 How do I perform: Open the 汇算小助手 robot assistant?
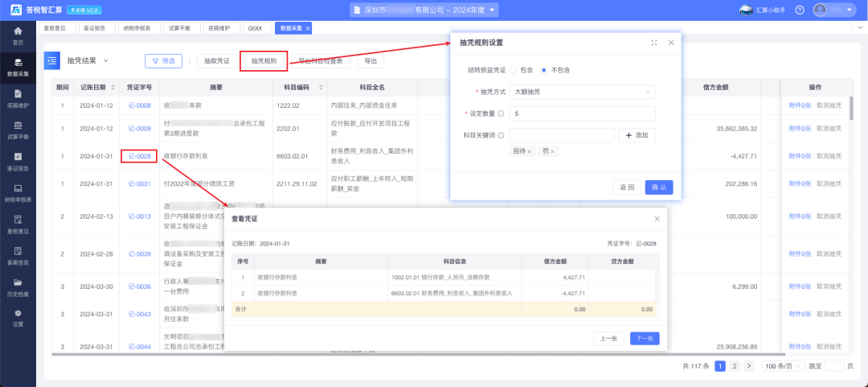[762, 10]
